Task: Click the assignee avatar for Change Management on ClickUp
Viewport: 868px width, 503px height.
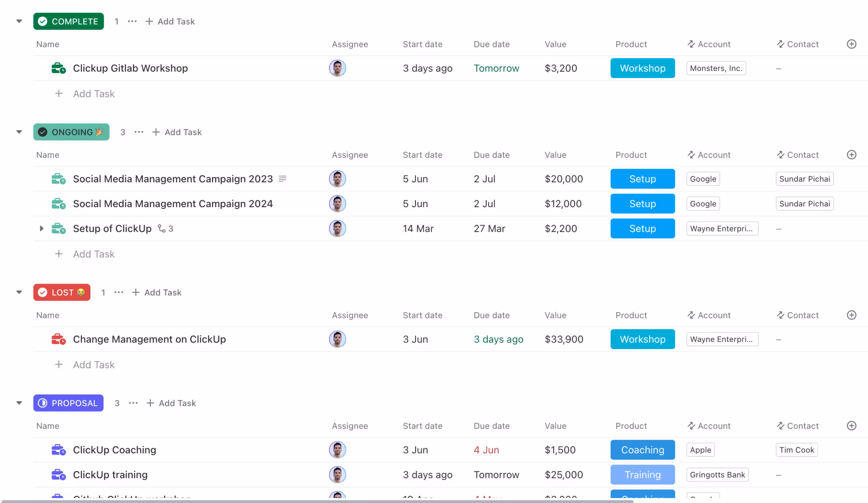Action: (x=337, y=339)
